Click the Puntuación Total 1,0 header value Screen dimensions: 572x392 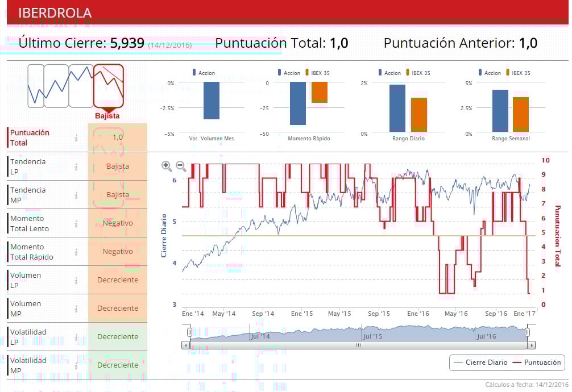point(339,43)
